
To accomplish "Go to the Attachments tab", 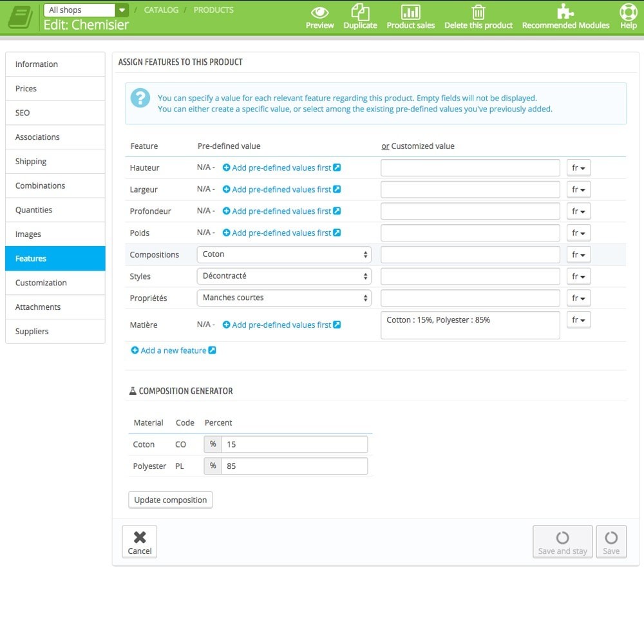I will coord(55,307).
